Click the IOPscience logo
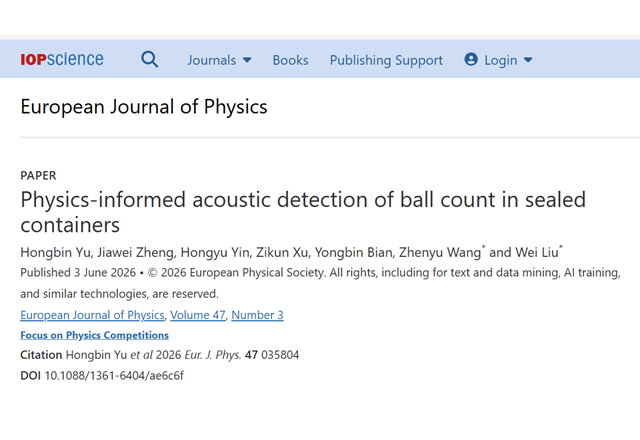 coord(62,60)
